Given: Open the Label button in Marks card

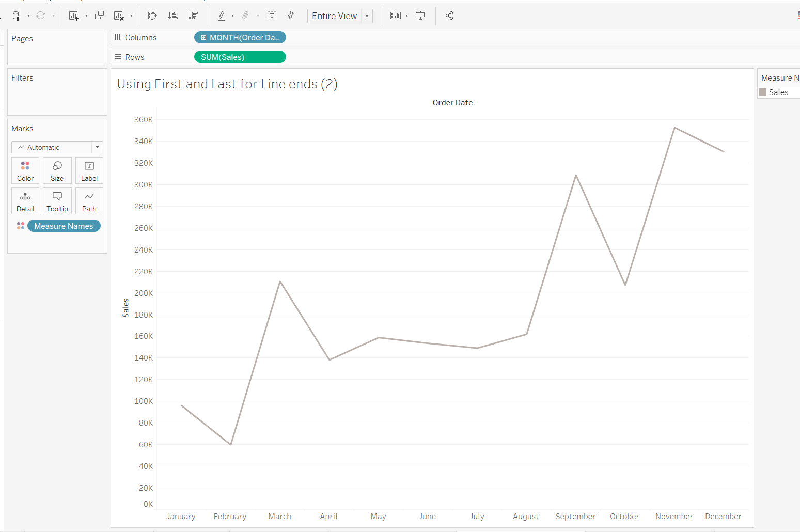Looking at the screenshot, I should (89, 170).
